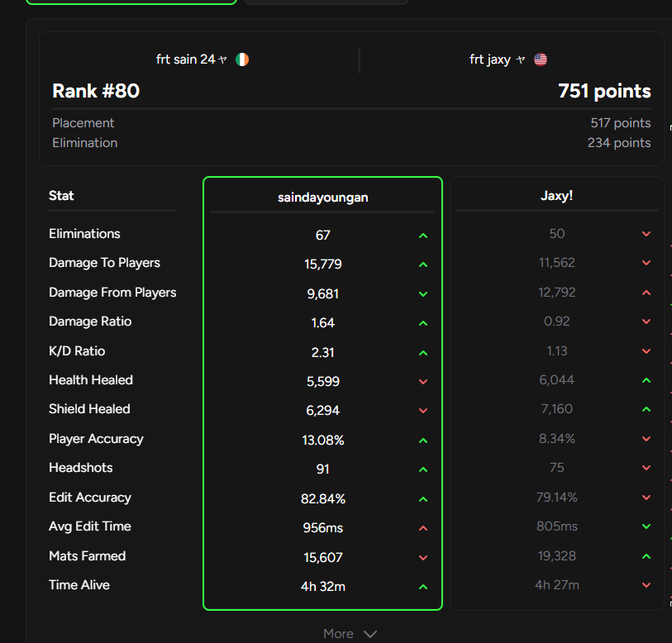The height and width of the screenshot is (643, 672).
Task: Expand the More stats chevron
Action: pyautogui.click(x=369, y=634)
